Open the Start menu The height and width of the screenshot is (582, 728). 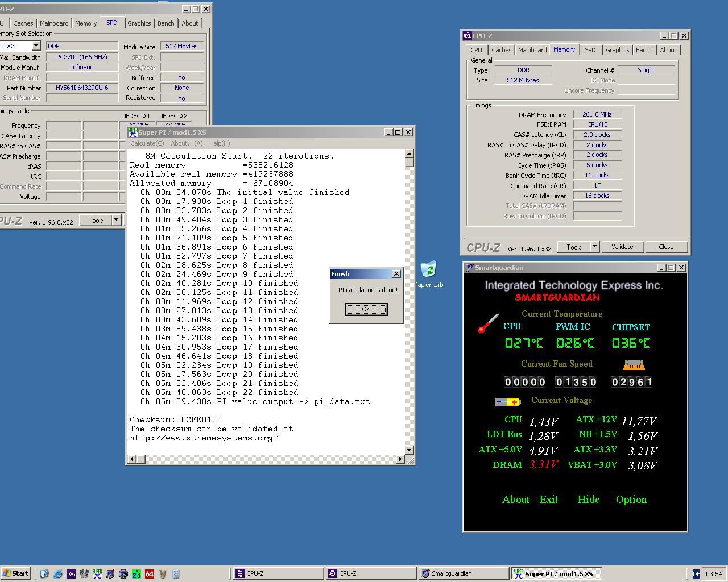tap(16, 573)
